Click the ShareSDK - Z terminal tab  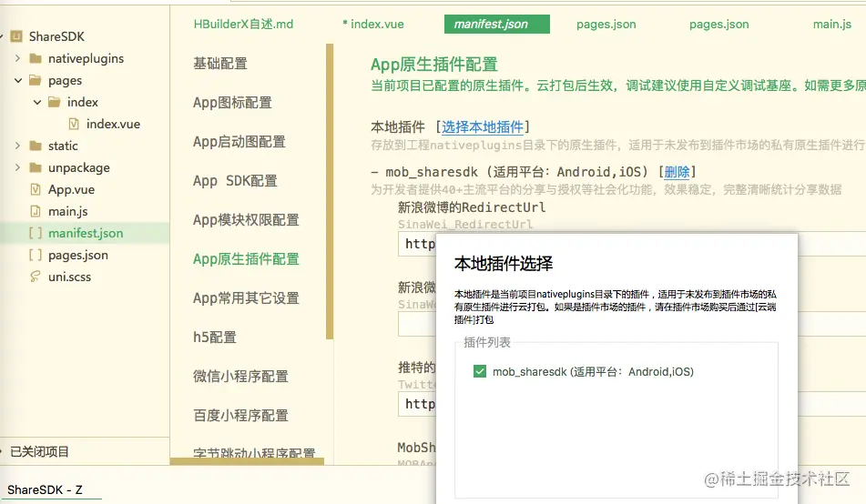click(45, 489)
